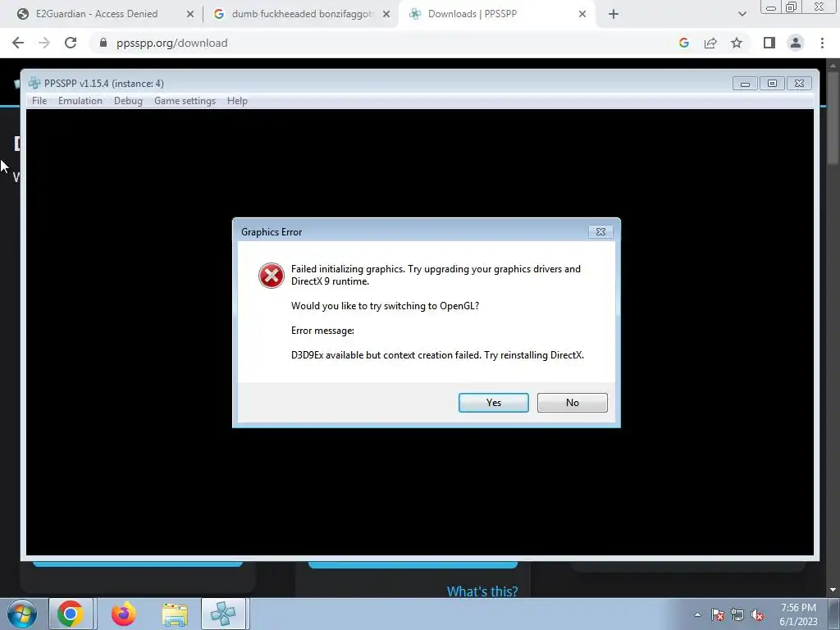
Task: Close the Google search tab
Action: click(x=386, y=14)
